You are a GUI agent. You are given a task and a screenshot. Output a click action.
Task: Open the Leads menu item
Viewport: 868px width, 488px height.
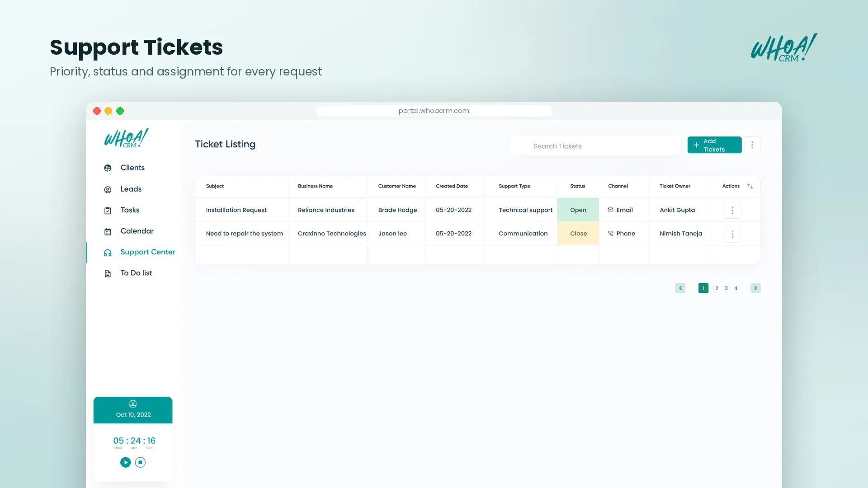click(x=131, y=189)
